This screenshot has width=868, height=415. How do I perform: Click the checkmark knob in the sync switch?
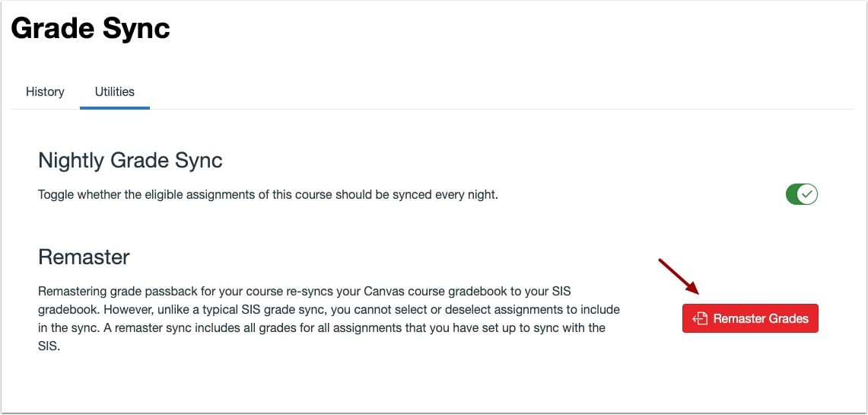[x=808, y=194]
